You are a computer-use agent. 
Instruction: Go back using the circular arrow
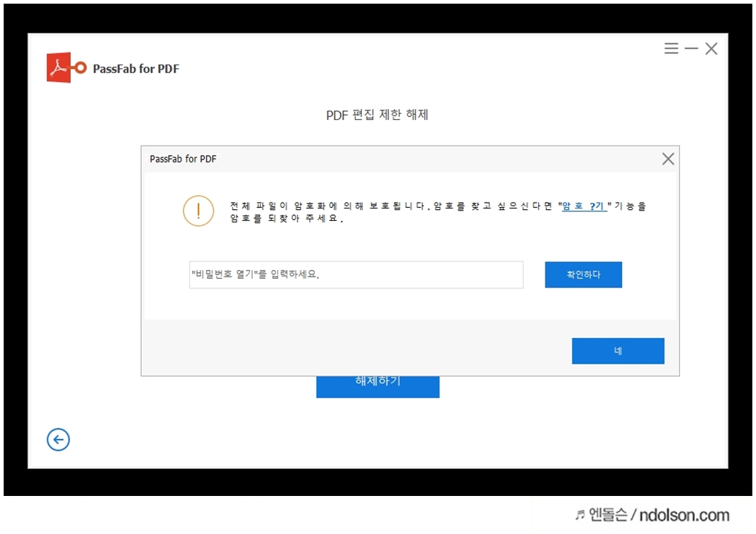coord(58,440)
